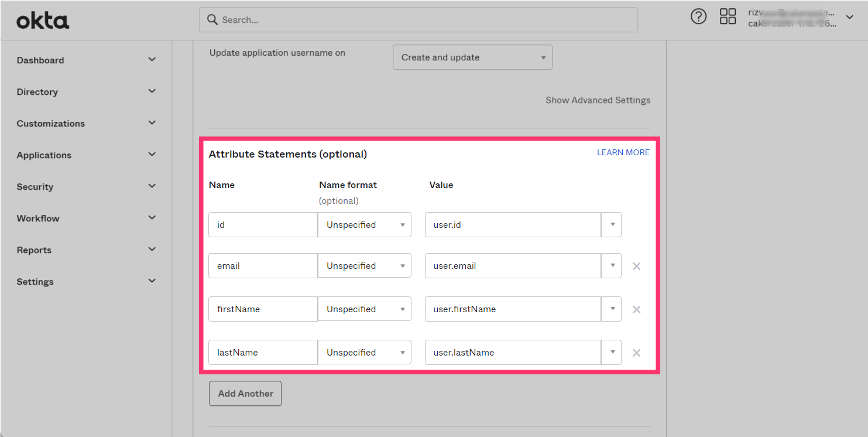Viewport: 868px width, 437px height.
Task: Click Show Advanced Settings link
Action: [598, 100]
